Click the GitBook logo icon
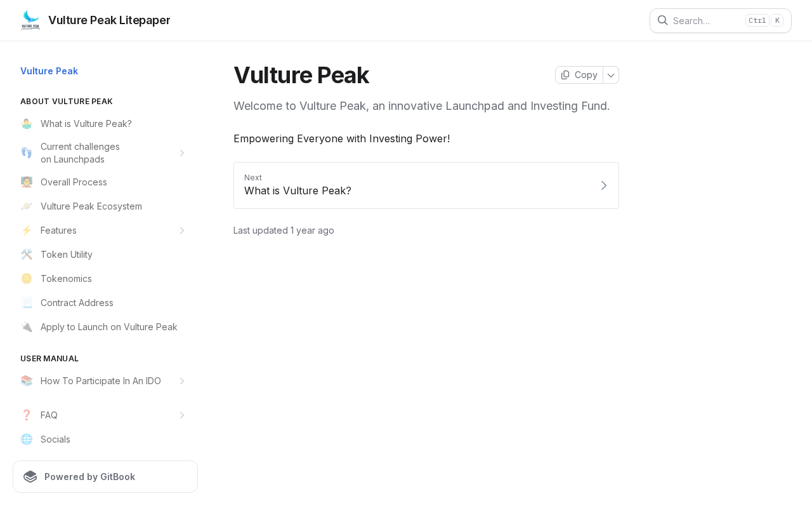This screenshot has height=508, width=812. coord(30,477)
